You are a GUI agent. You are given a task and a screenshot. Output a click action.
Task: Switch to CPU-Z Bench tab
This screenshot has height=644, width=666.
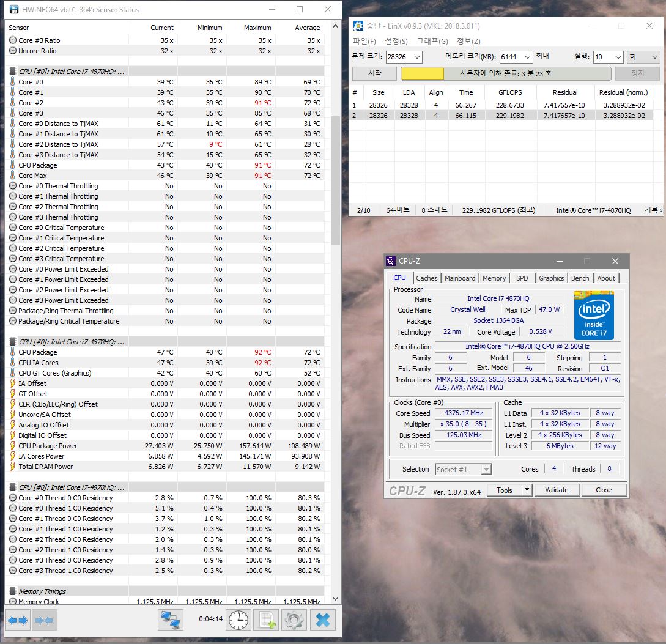click(580, 278)
